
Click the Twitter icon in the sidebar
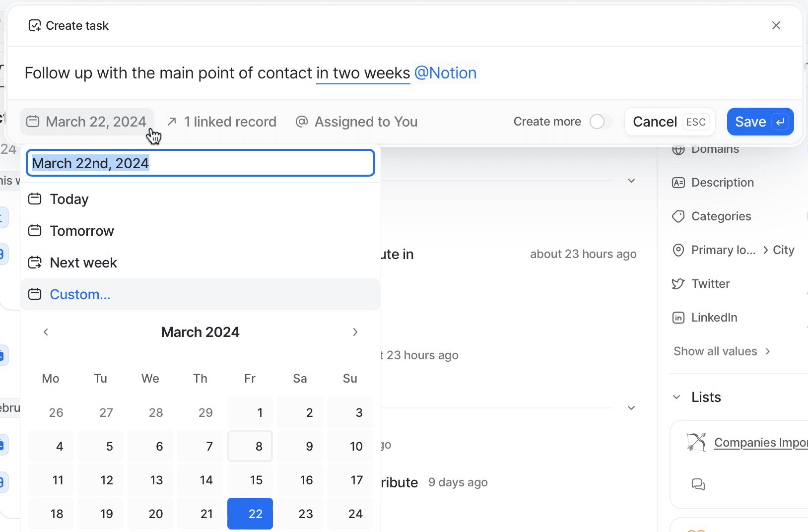[x=678, y=283]
